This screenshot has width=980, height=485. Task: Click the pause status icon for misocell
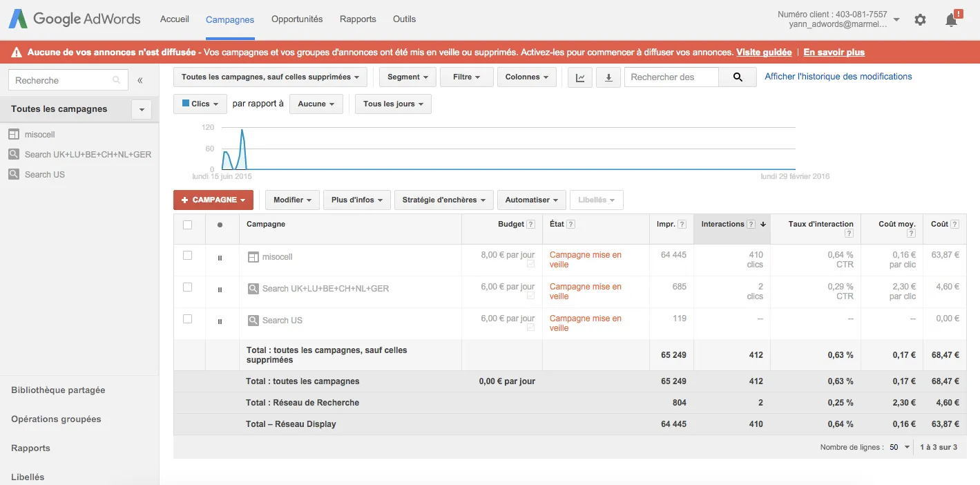click(220, 258)
